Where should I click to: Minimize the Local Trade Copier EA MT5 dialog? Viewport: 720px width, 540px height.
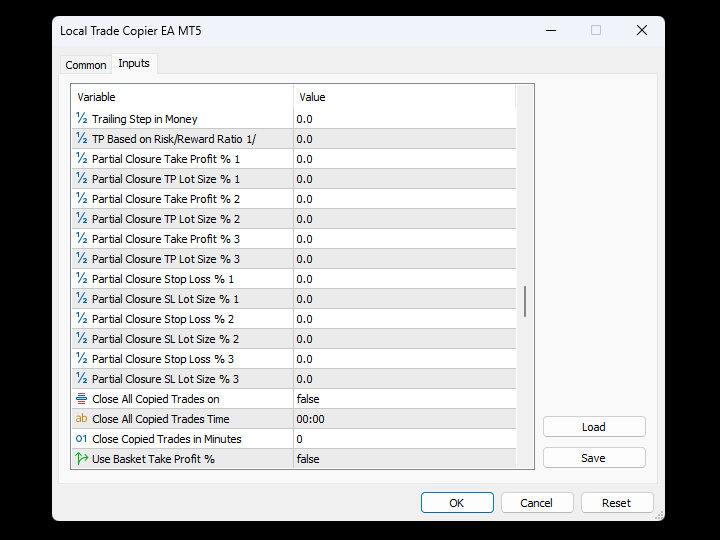tap(551, 30)
